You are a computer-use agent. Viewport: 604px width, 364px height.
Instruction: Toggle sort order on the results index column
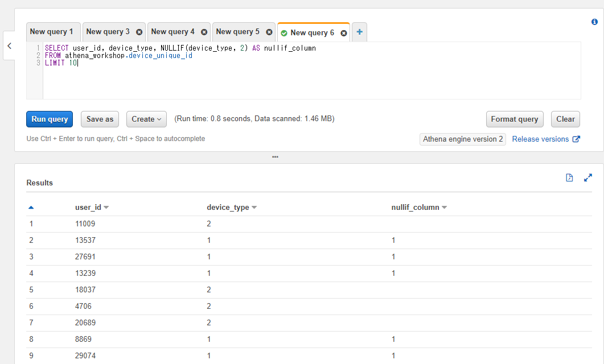tap(31, 207)
